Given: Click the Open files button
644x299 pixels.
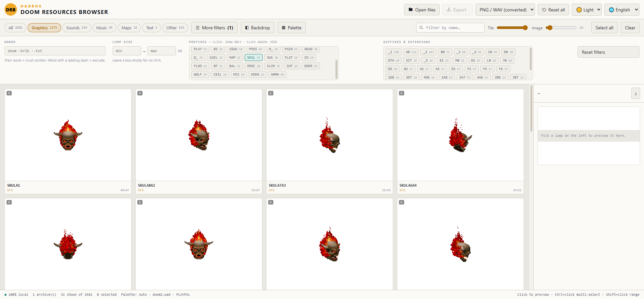Looking at the screenshot, I should point(422,10).
